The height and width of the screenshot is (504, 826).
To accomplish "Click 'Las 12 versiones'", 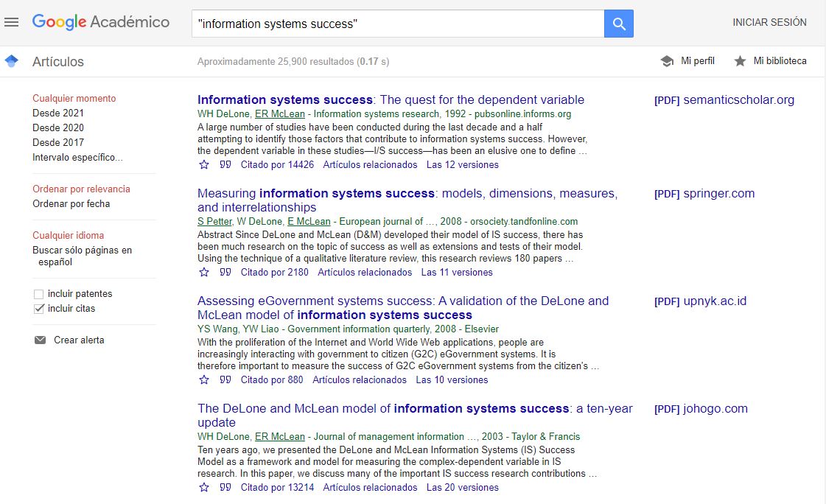I will [463, 165].
